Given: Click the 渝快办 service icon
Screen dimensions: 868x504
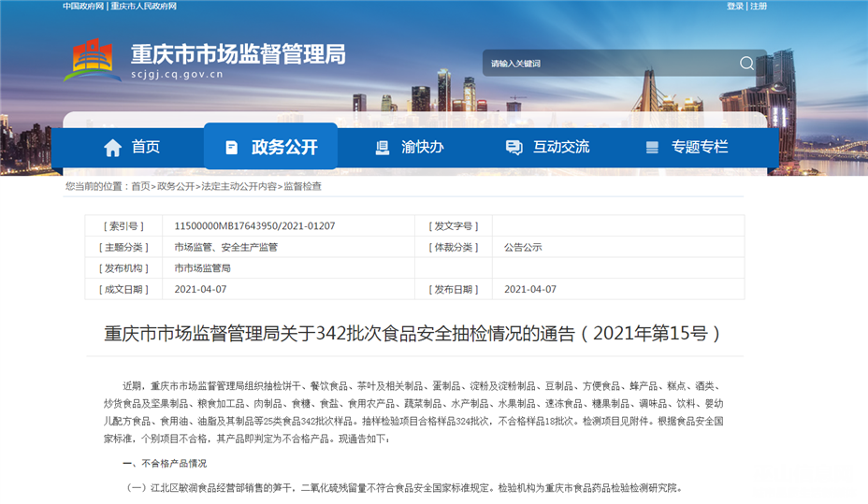Looking at the screenshot, I should coord(382,148).
